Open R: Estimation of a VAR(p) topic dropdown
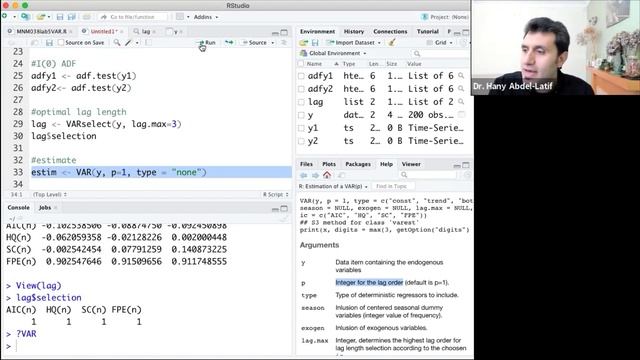Screen dimensions: 640x360 tap(333, 186)
